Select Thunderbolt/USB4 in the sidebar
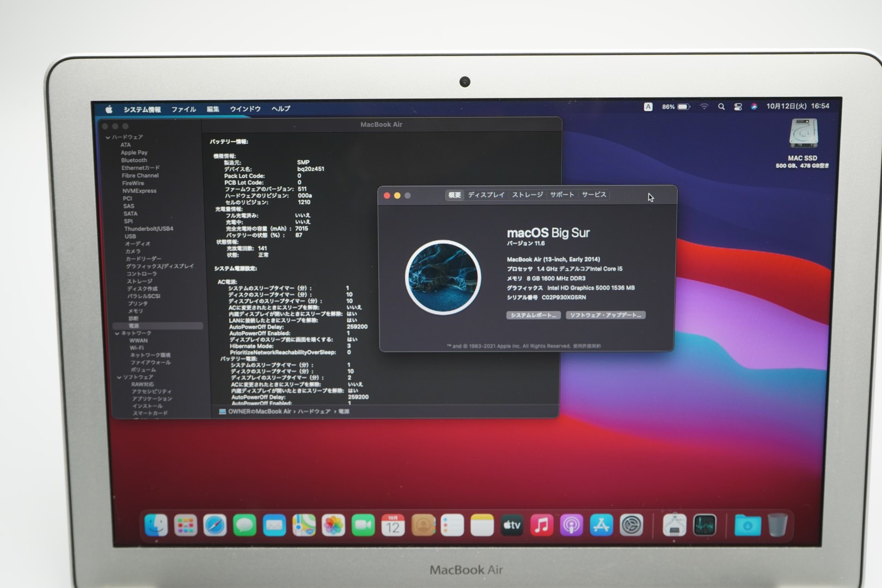The height and width of the screenshot is (588, 882). (149, 229)
